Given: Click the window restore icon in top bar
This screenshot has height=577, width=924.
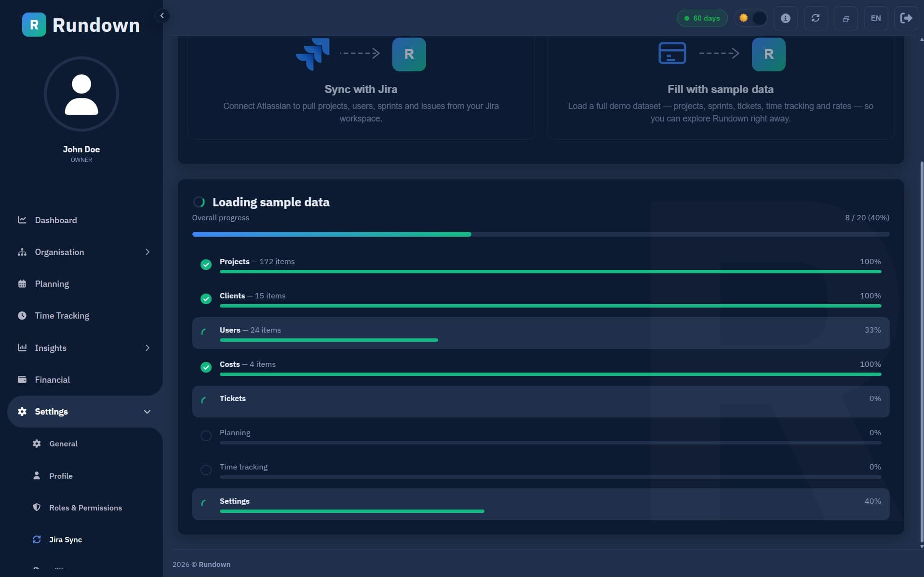Looking at the screenshot, I should [x=846, y=18].
